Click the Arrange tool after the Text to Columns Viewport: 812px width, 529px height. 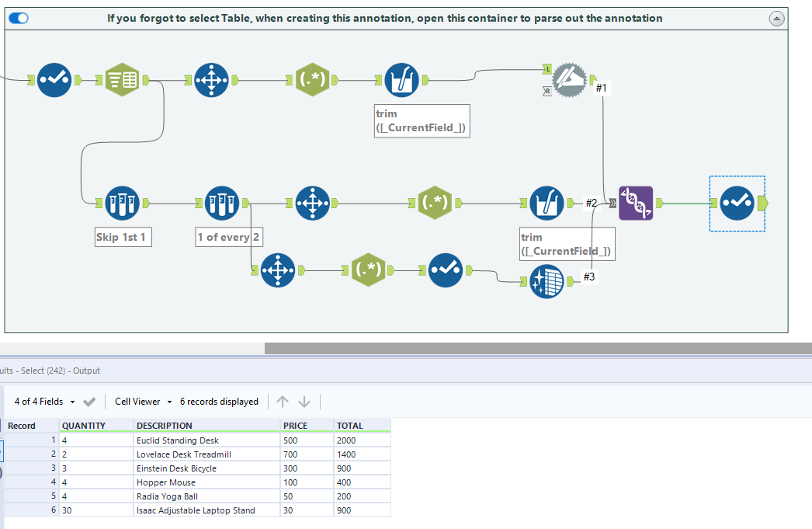[210, 79]
